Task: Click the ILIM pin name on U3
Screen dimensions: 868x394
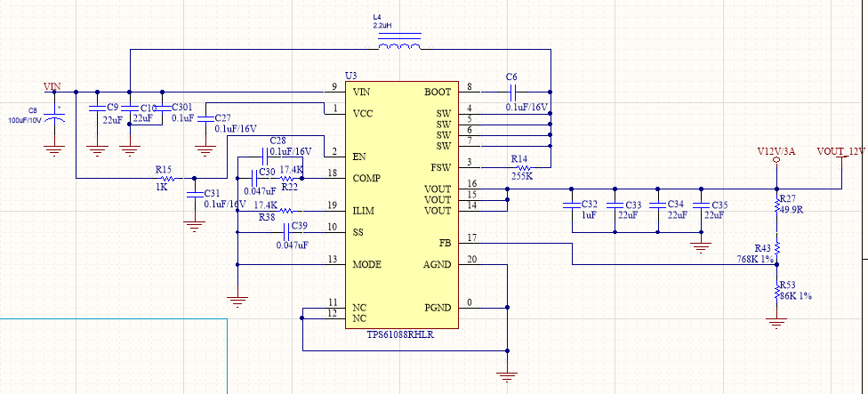Action: pyautogui.click(x=363, y=211)
